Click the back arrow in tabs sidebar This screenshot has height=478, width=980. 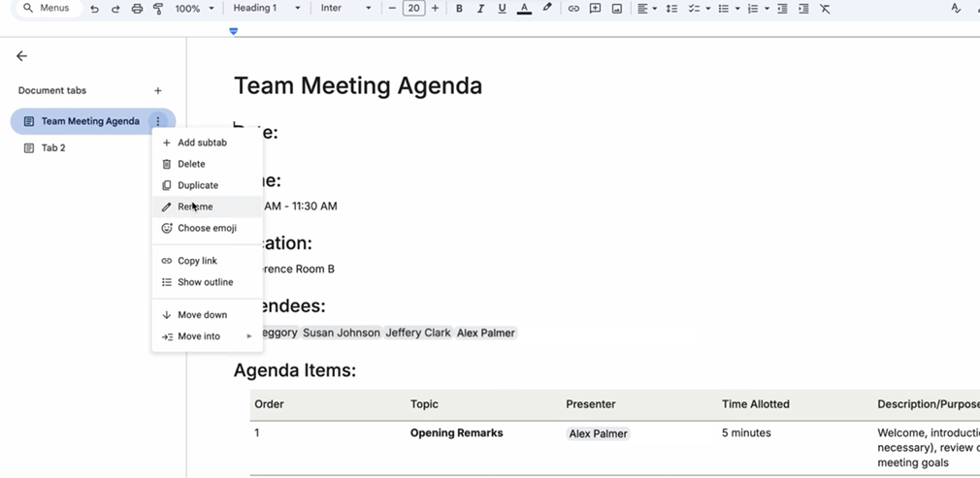click(x=22, y=56)
